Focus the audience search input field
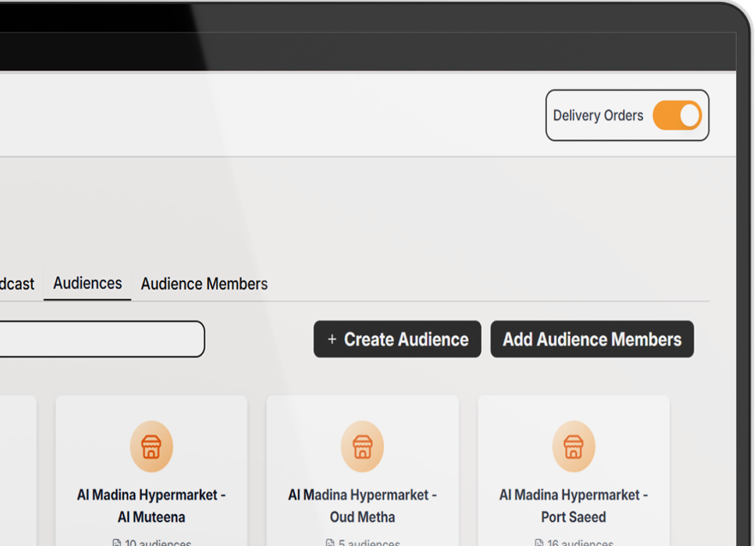 click(x=101, y=339)
